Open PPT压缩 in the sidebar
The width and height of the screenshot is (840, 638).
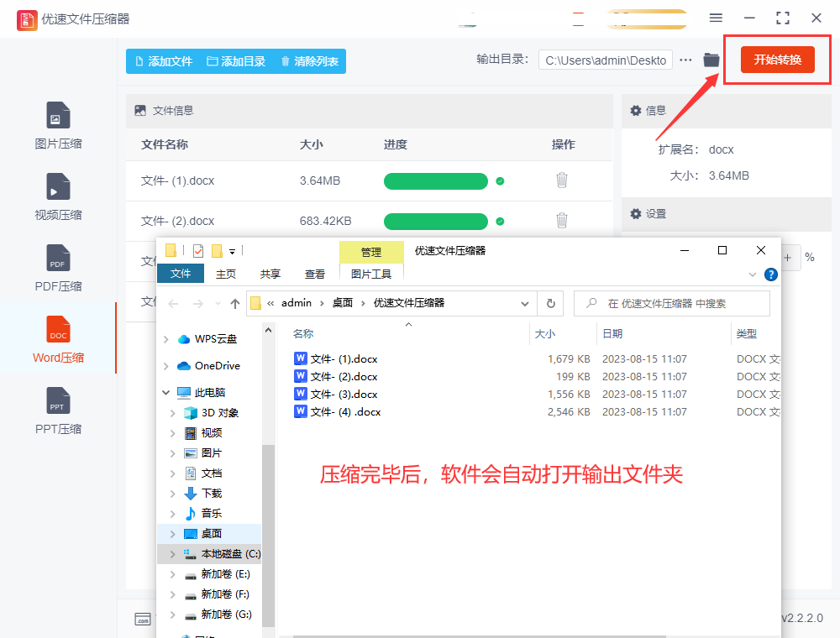click(58, 411)
